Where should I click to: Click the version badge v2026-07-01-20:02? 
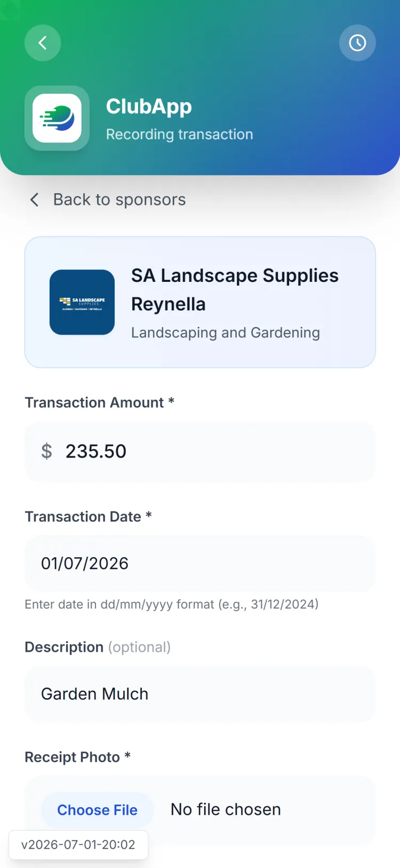[78, 845]
